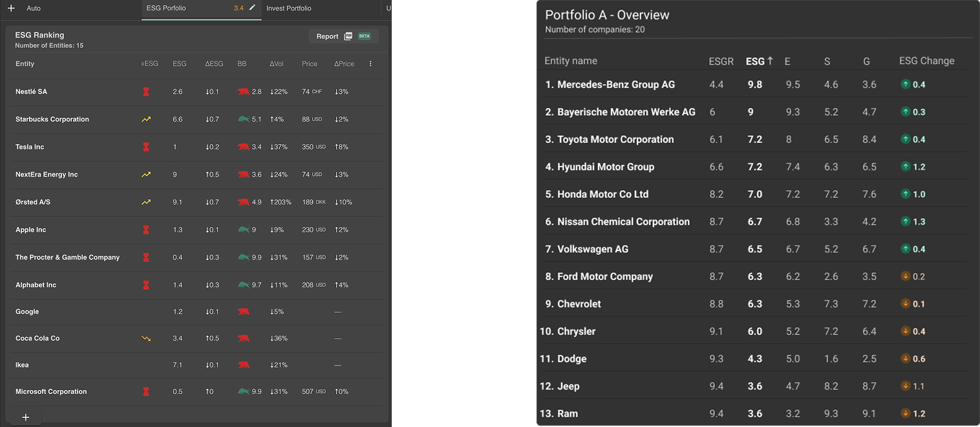
Task: Click the red bear icon in Nestlé SA row
Action: 244,92
